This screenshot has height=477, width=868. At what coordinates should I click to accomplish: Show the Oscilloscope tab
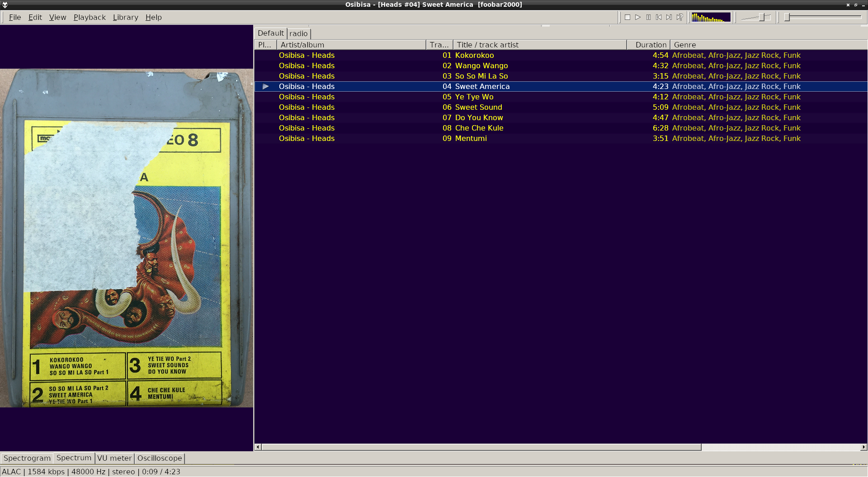click(x=160, y=458)
